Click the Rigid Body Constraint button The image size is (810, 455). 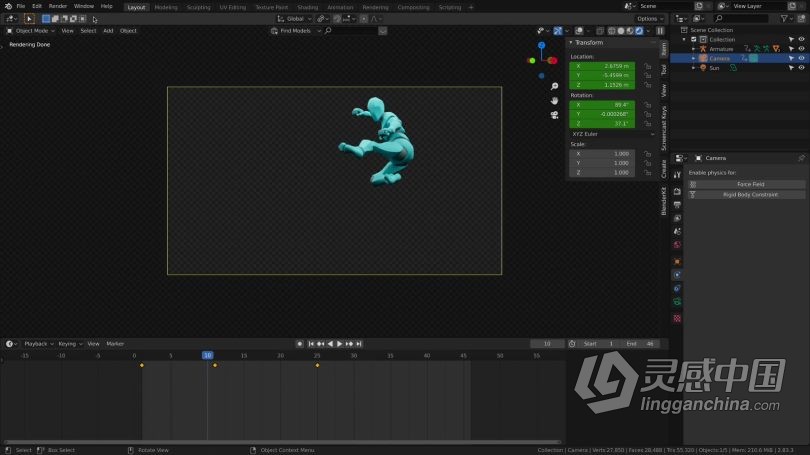click(x=746, y=195)
